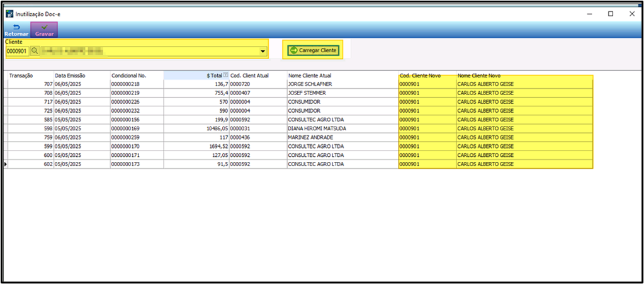Click the Retornar toolbar button
Screen dimensions: 644x284
pyautogui.click(x=16, y=30)
